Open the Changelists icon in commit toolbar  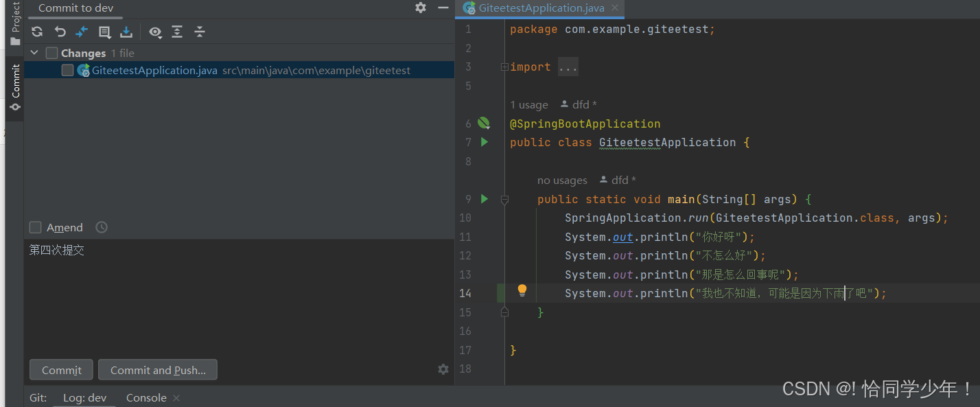pos(104,32)
